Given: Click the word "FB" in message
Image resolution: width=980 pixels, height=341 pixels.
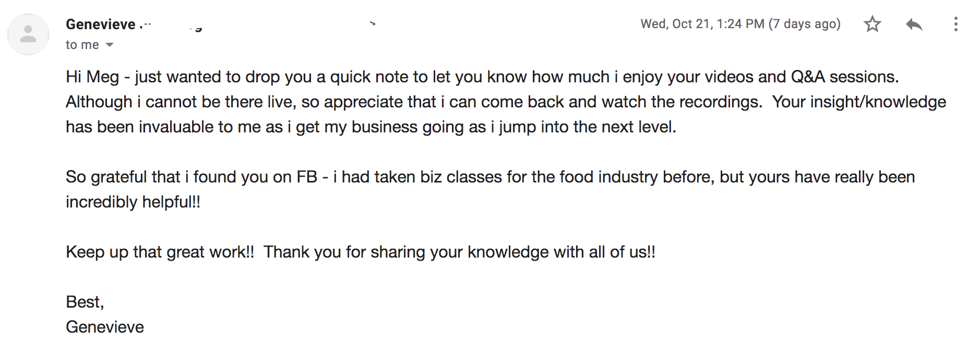Looking at the screenshot, I should pos(307,177).
